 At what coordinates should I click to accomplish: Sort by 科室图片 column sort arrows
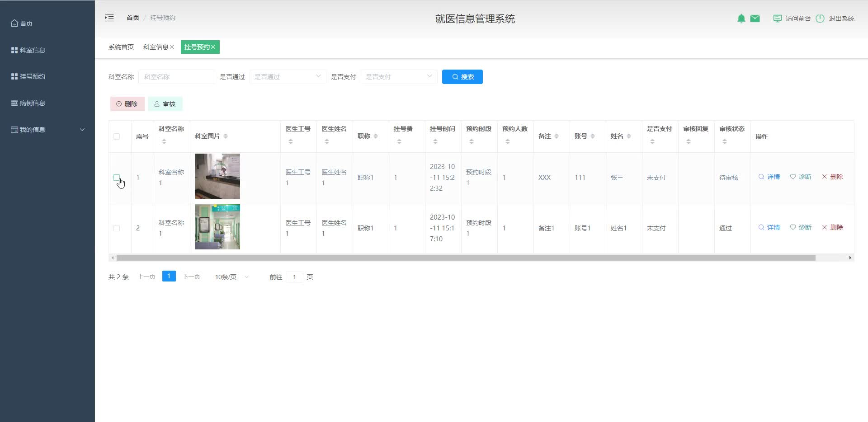[x=226, y=136]
